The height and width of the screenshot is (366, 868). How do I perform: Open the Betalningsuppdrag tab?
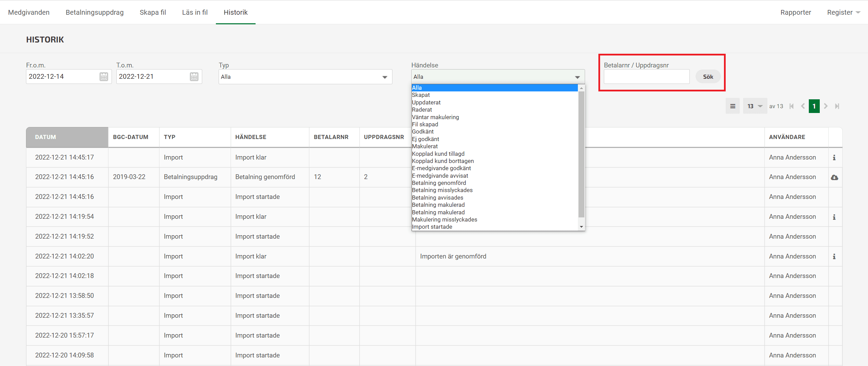(94, 12)
